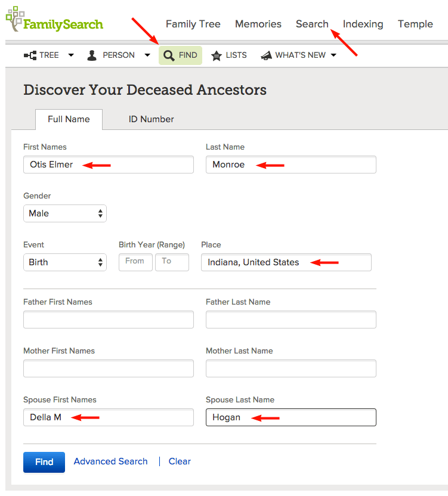448x496 pixels.
Task: Switch to the ID Number tab
Action: pyautogui.click(x=151, y=119)
